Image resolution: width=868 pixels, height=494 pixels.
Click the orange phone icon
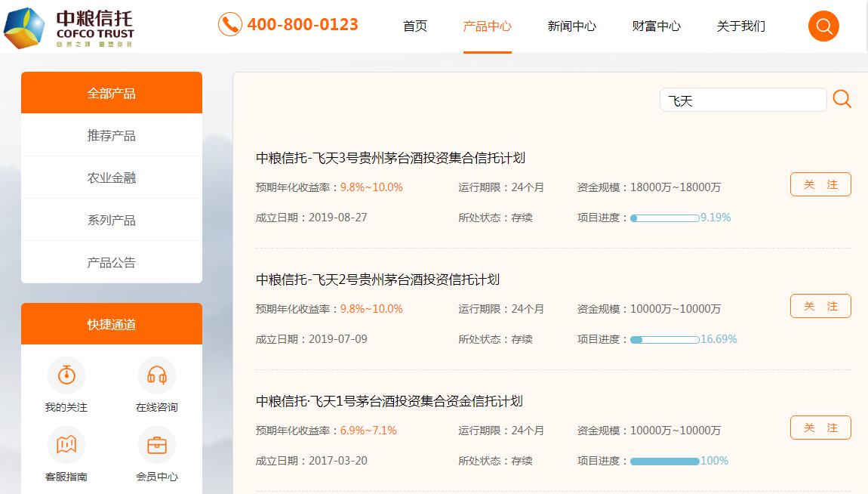229,25
